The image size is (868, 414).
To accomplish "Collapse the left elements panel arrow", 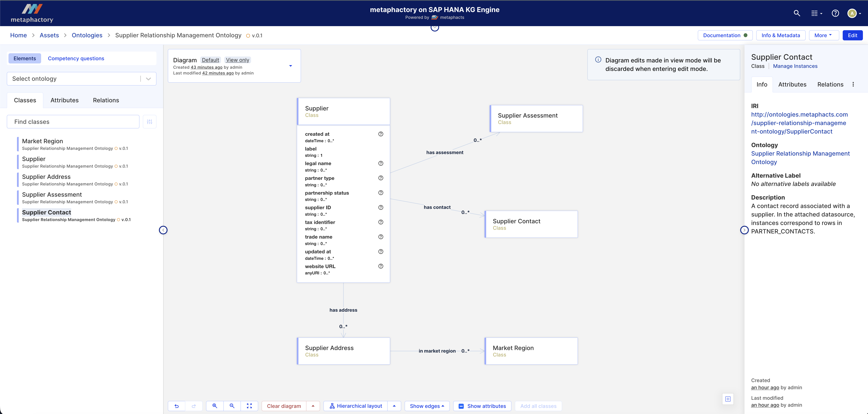I will [163, 230].
